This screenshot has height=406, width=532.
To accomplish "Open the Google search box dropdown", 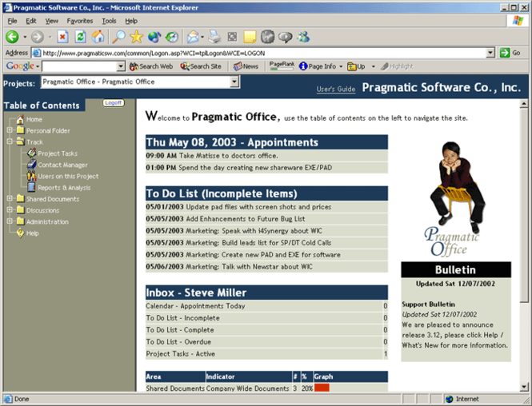I will tap(121, 66).
